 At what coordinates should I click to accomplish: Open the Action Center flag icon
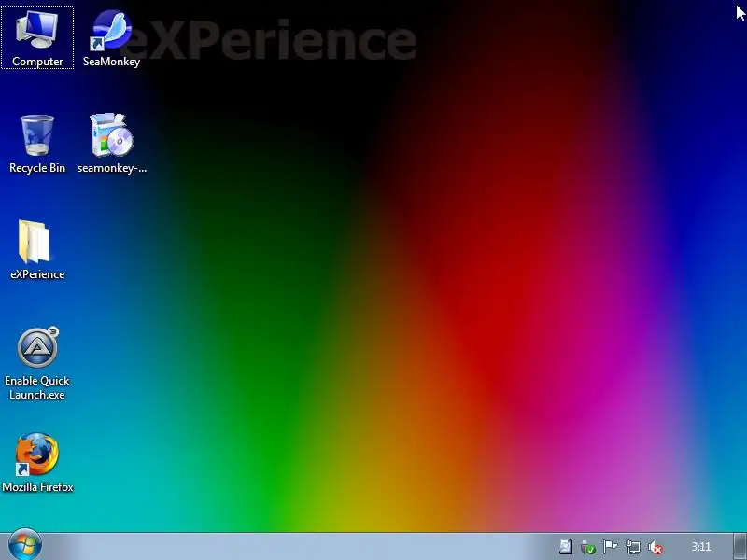tap(611, 547)
